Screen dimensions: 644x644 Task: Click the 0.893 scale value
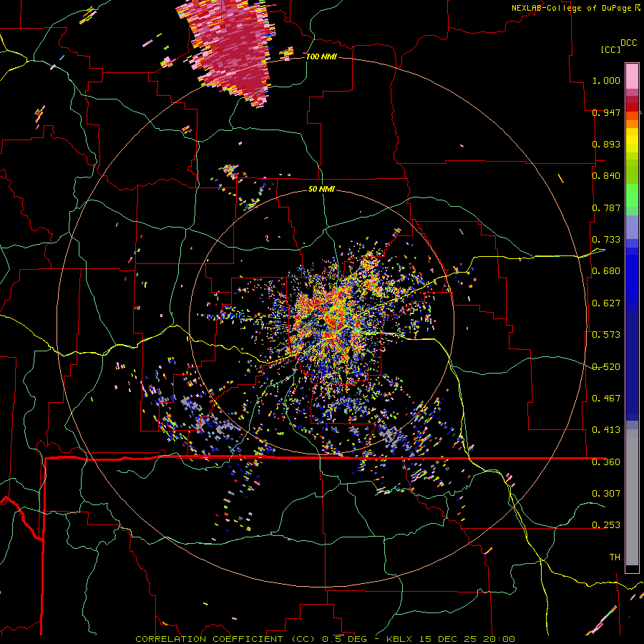(x=606, y=144)
